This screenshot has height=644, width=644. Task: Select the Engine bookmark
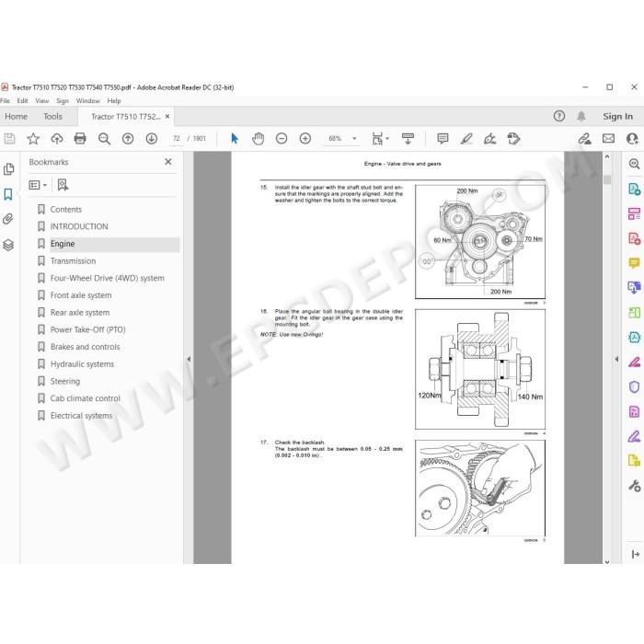63,244
